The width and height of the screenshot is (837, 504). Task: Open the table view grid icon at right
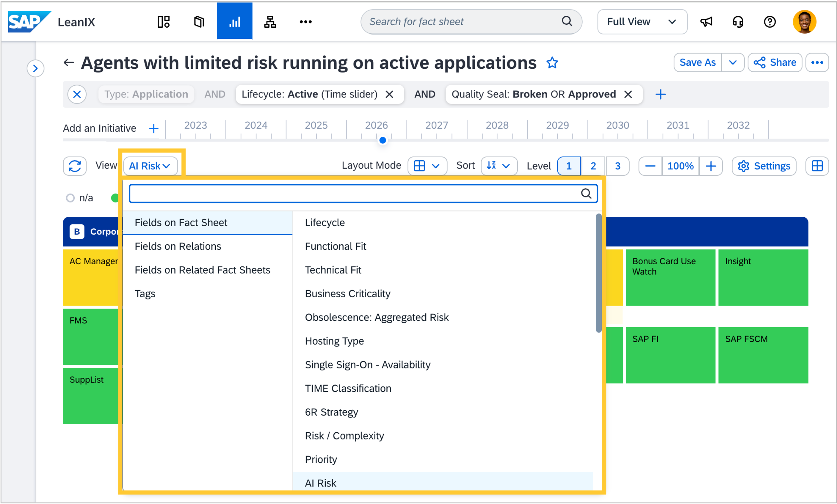click(x=817, y=166)
